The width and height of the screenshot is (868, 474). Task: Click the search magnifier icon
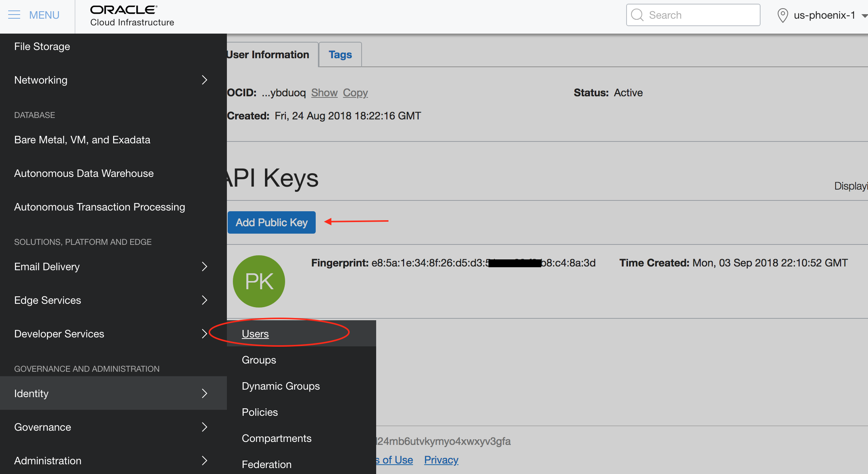tap(637, 15)
